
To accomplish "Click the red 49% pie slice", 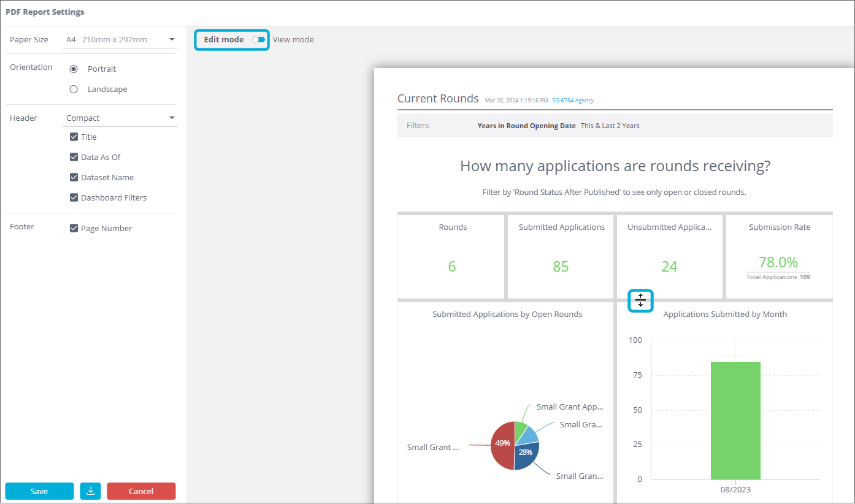I will (x=502, y=446).
